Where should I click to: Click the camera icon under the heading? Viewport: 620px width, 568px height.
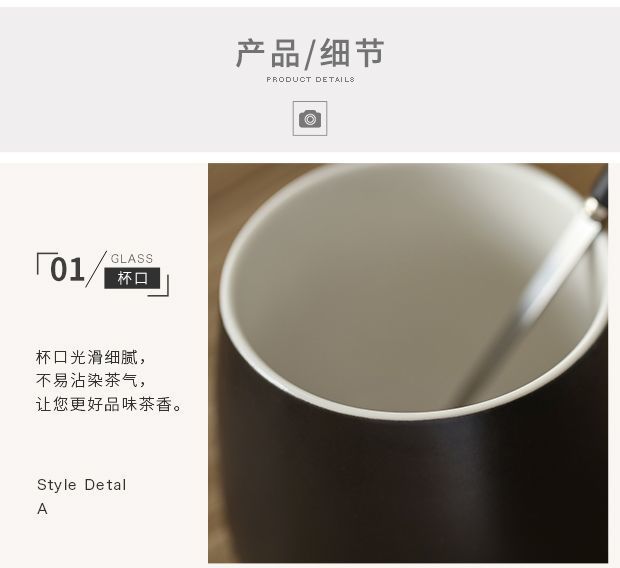tap(310, 119)
